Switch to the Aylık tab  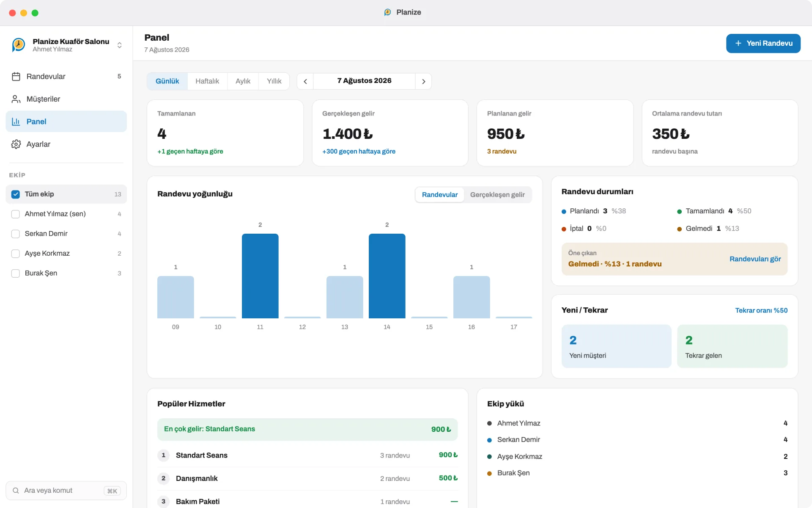(243, 81)
